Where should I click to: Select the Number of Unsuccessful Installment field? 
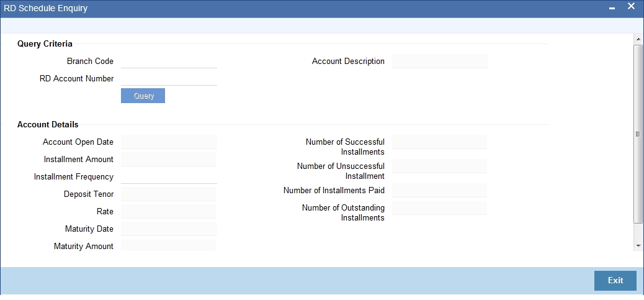(x=439, y=166)
